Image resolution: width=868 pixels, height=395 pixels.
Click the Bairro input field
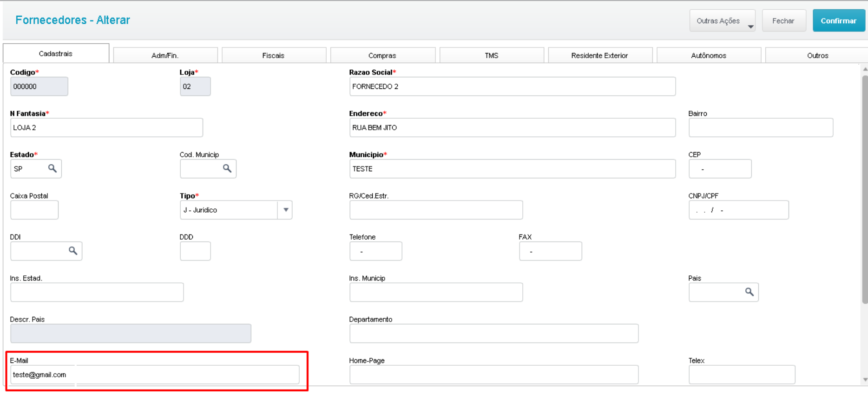(761, 127)
